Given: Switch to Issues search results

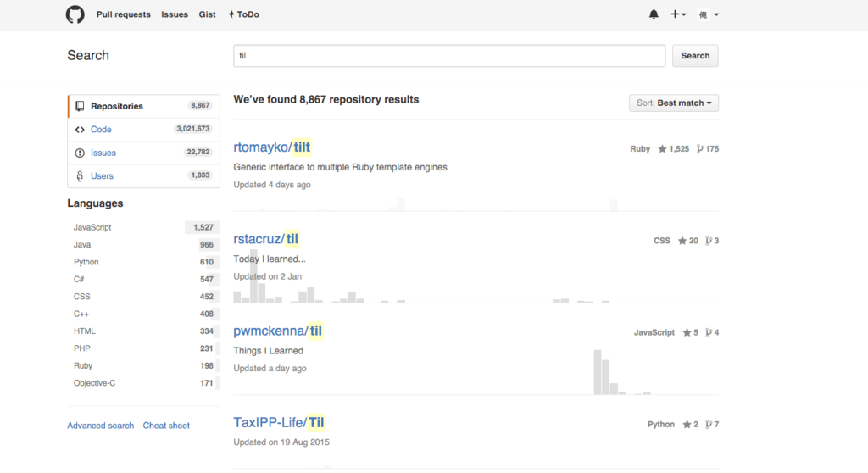Looking at the screenshot, I should point(144,153).
